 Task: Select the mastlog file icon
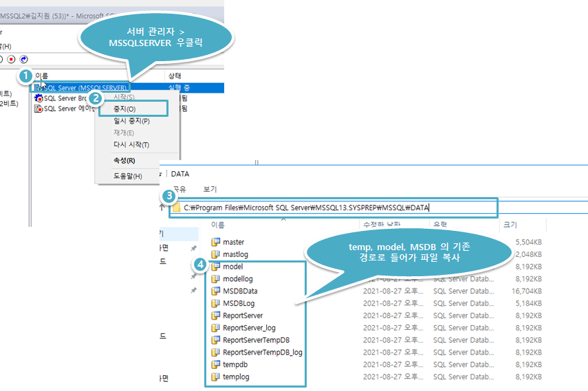(216, 254)
